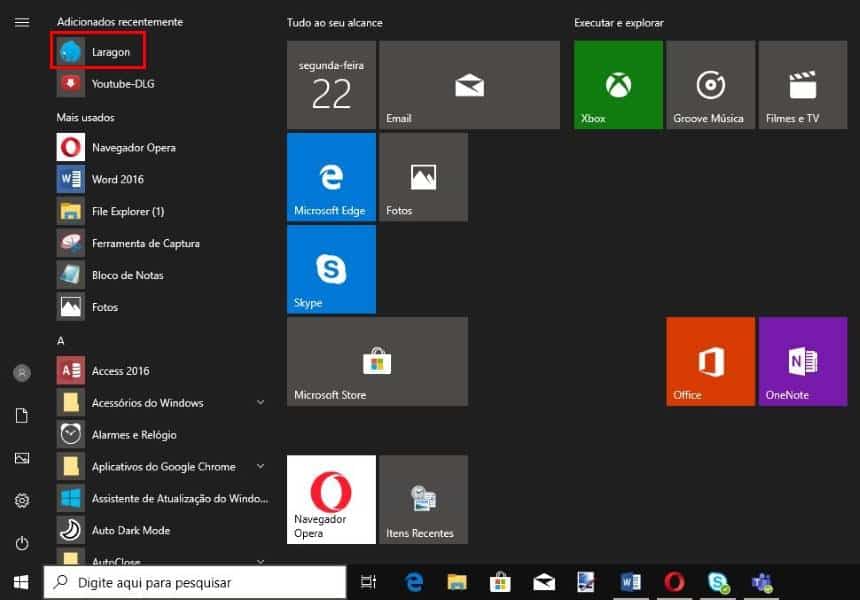Viewport: 860px width, 600px height.
Task: Open Documents from the left rail
Action: (x=22, y=416)
